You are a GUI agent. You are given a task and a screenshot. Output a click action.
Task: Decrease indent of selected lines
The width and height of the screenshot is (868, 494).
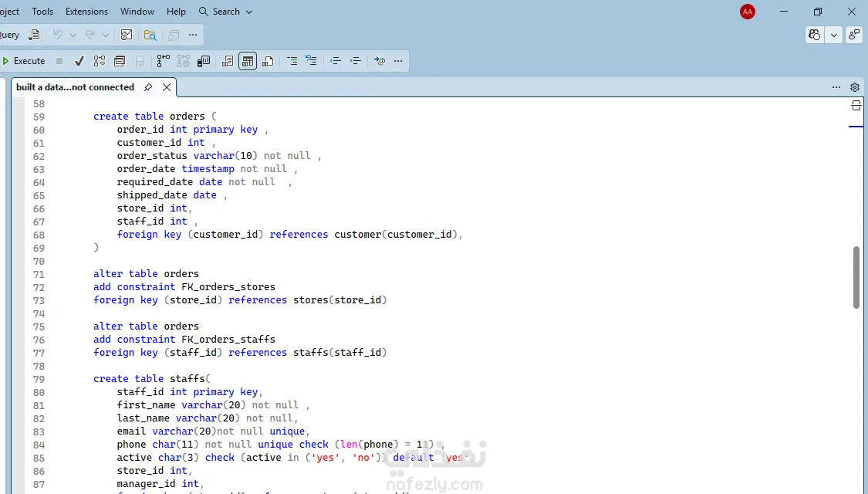[x=336, y=61]
